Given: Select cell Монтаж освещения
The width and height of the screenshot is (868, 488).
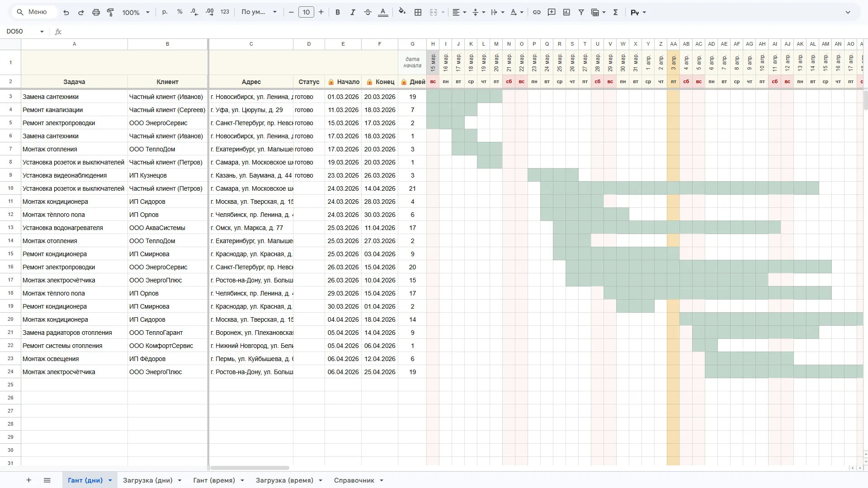Looking at the screenshot, I should point(74,359).
